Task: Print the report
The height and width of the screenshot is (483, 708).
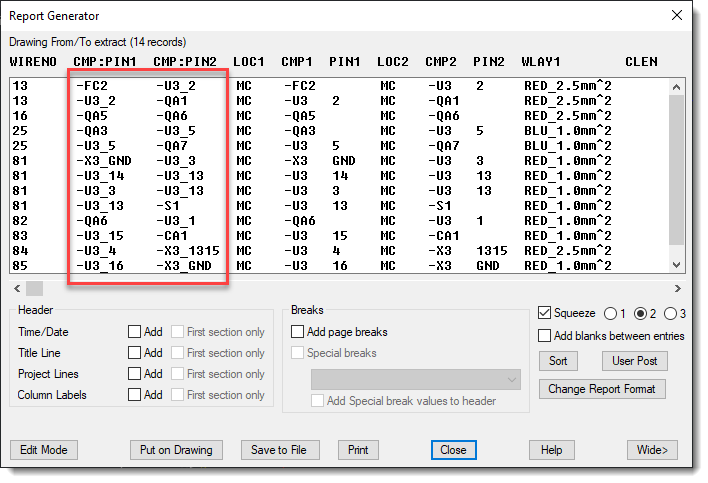Action: point(358,450)
